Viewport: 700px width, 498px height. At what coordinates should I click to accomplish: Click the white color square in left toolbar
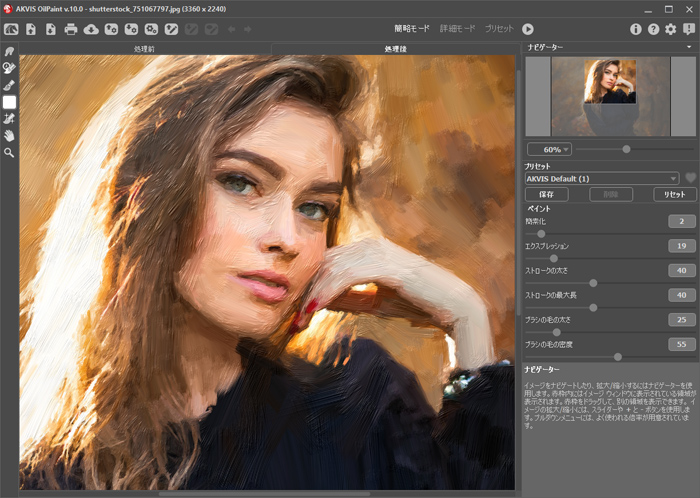tap(9, 102)
